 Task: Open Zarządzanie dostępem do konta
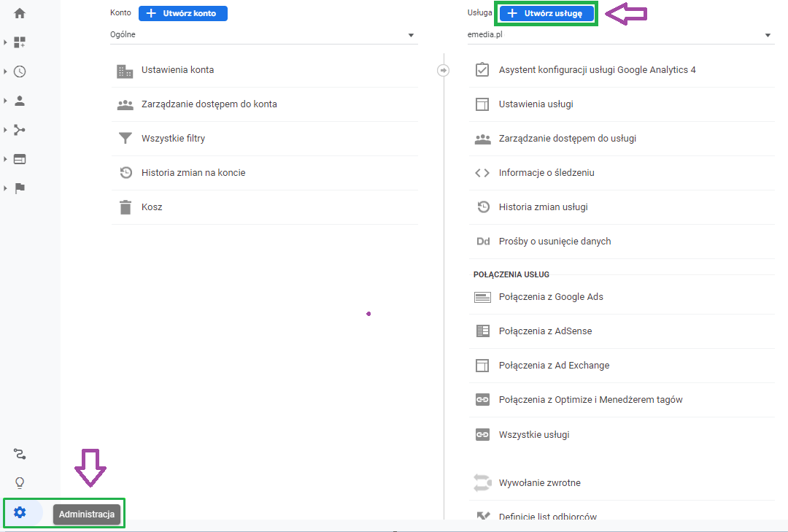click(x=209, y=104)
